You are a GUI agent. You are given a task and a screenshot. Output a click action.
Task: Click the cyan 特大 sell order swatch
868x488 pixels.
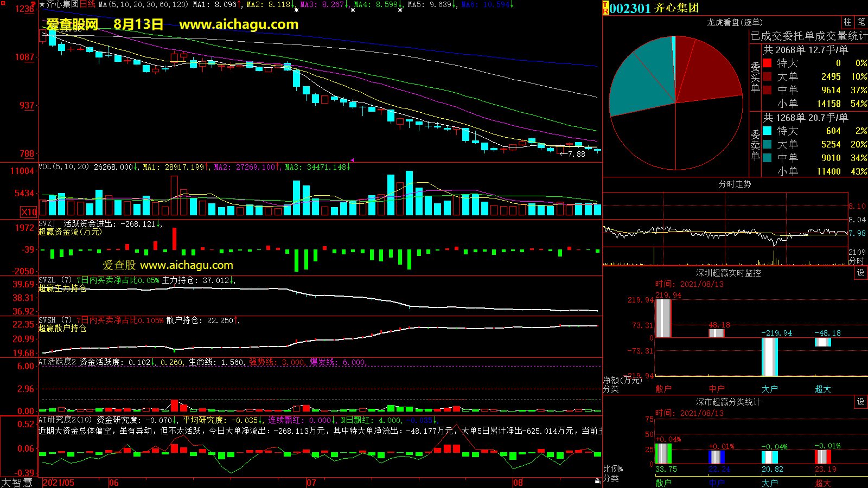pos(767,131)
